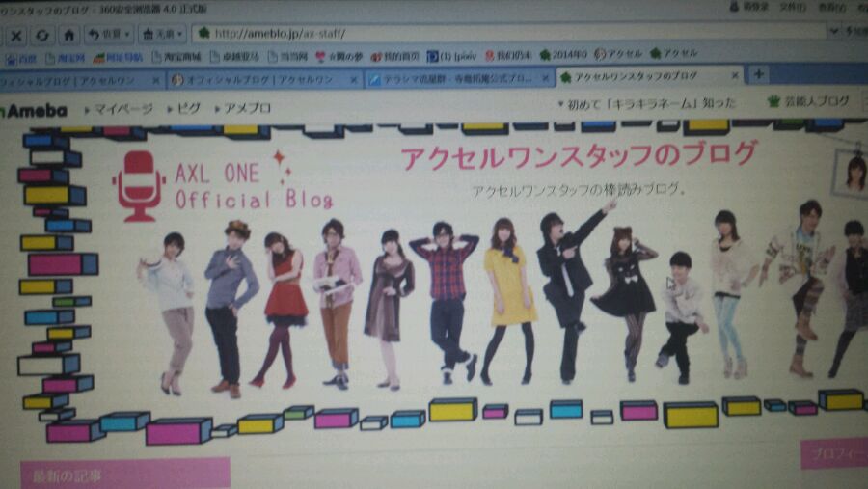Open the 2014年6 bookmark

[x=563, y=54]
